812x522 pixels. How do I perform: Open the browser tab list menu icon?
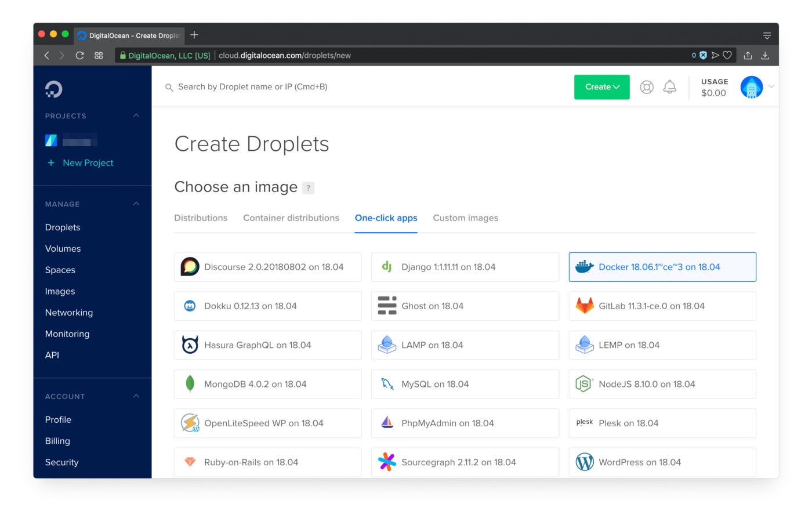tap(767, 35)
